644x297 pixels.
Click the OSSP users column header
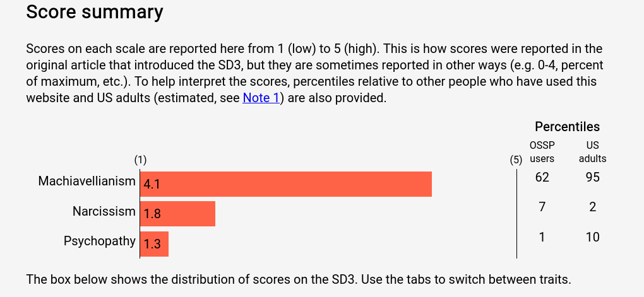click(x=542, y=152)
